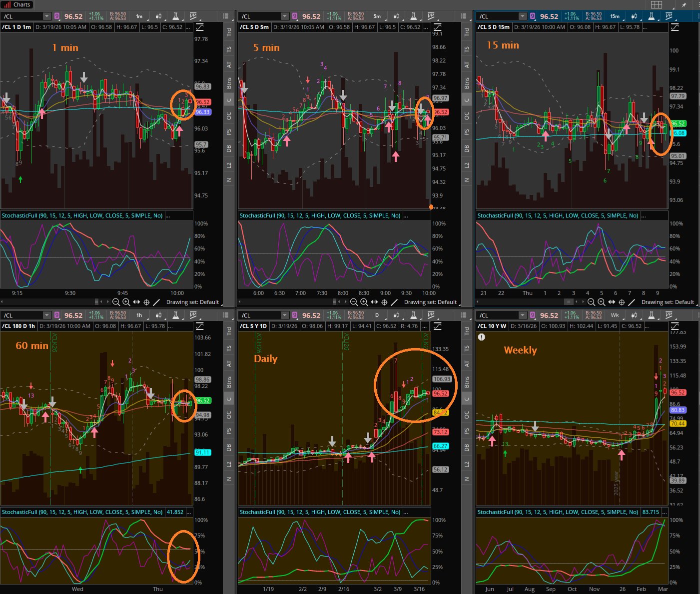Open the patterns icon on 15m chart
700x594 pixels.
tap(670, 16)
